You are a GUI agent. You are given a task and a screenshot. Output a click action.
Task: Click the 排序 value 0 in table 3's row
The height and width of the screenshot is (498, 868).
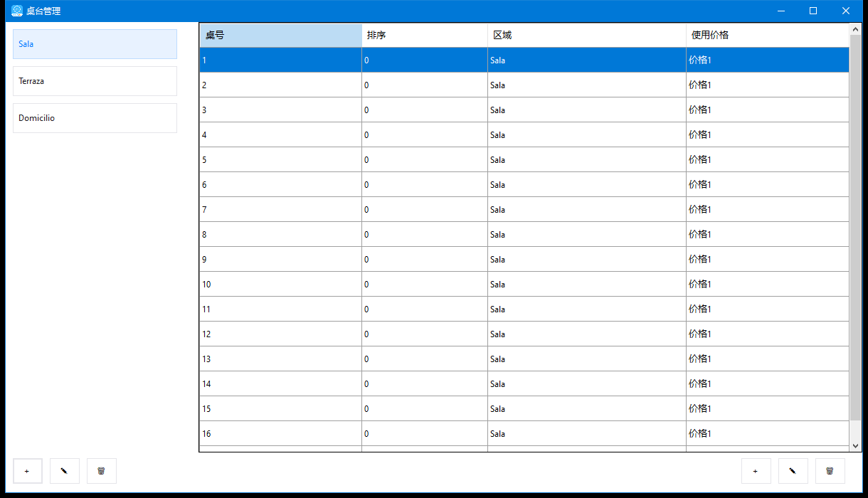[425, 110]
